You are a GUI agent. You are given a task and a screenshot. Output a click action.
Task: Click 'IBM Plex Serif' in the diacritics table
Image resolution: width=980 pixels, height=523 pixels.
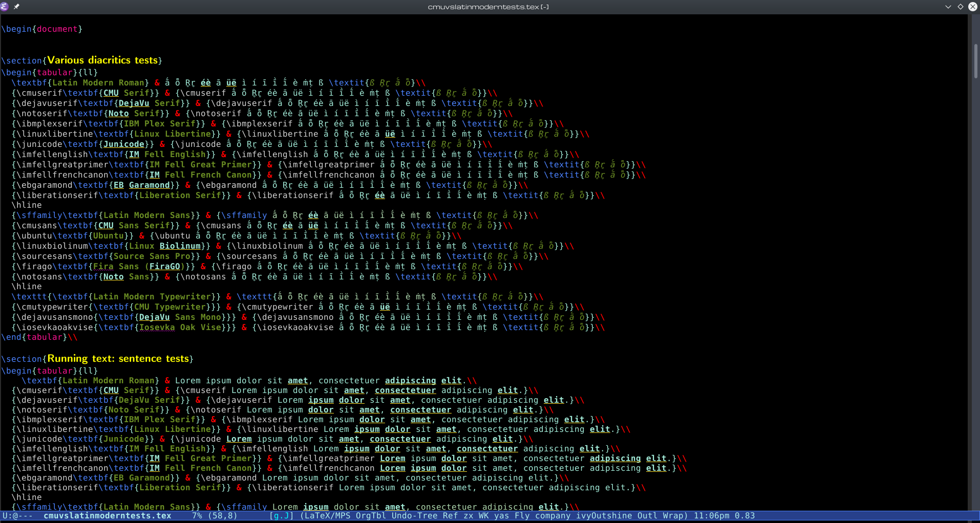pyautogui.click(x=160, y=124)
